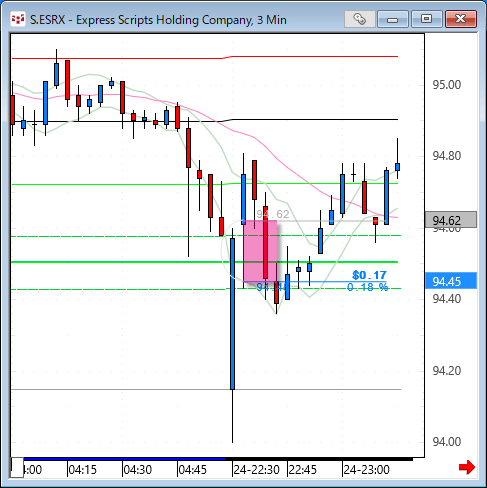Click the 94.40 price axis label

click(447, 299)
